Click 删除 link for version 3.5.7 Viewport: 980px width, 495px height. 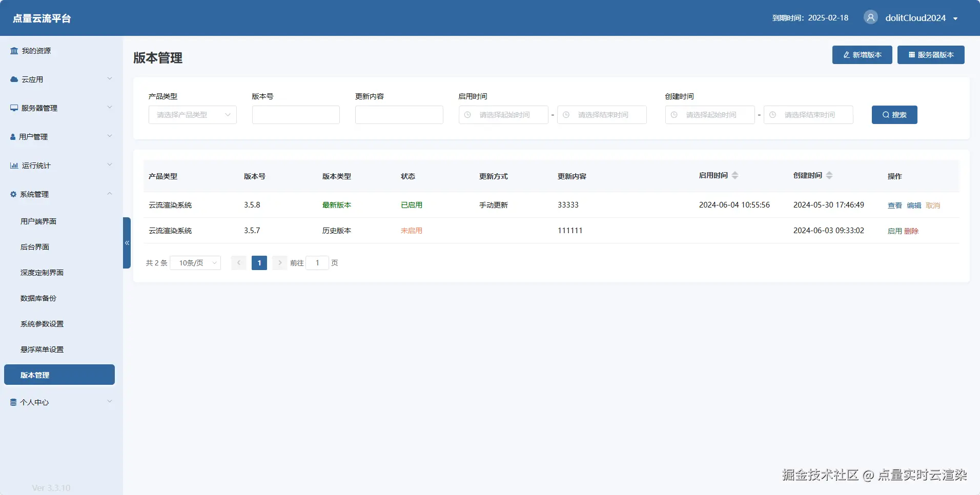pos(911,231)
